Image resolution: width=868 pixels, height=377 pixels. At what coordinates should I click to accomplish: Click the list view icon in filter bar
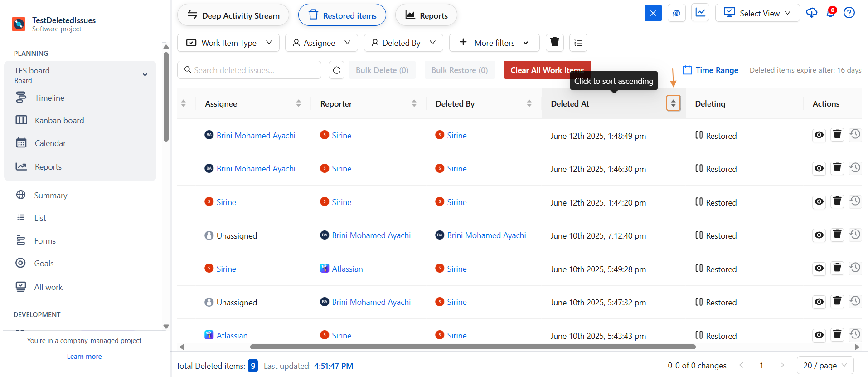578,43
